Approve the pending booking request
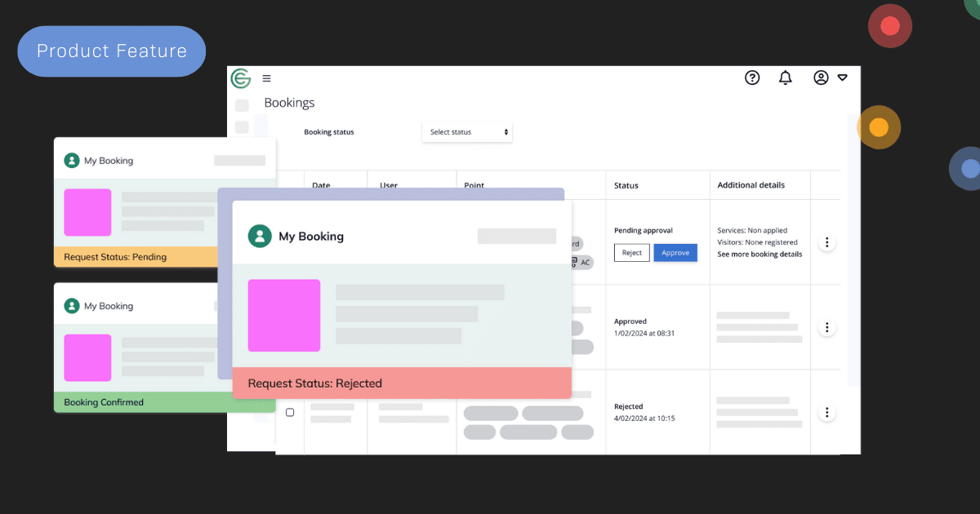Screen dimensions: 980x514 tap(675, 253)
